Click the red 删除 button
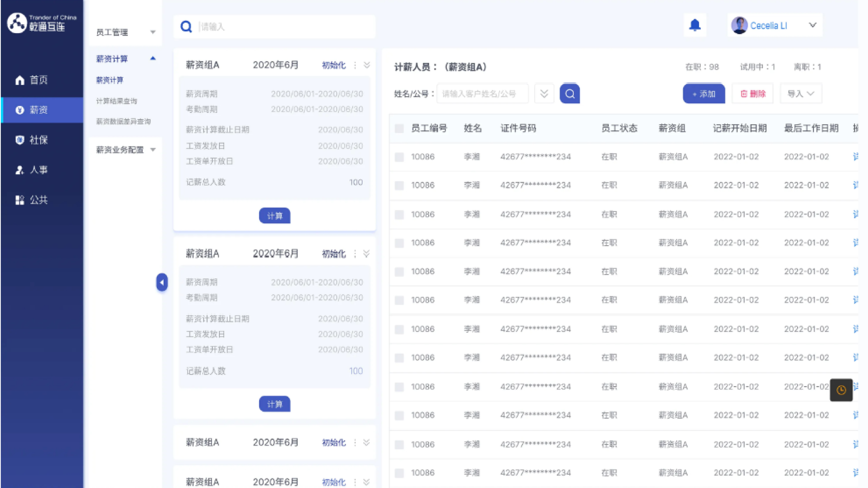This screenshot has height=488, width=868. click(x=753, y=94)
